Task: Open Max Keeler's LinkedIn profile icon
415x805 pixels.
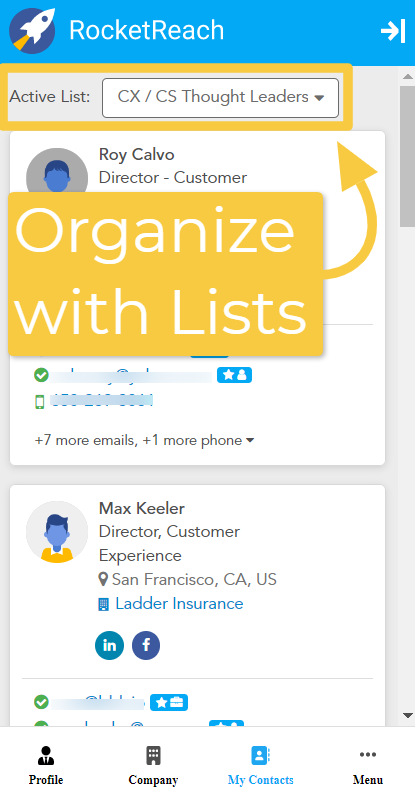Action: (x=109, y=645)
